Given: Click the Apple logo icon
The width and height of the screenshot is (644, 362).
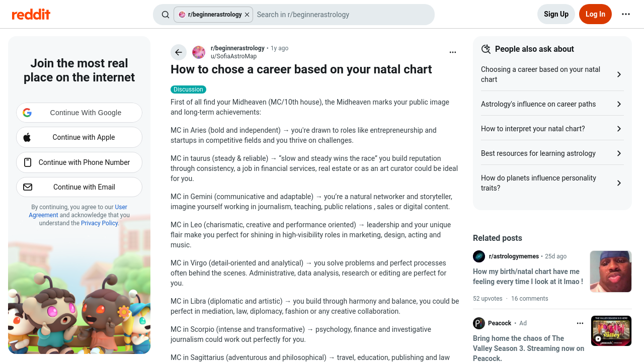Looking at the screenshot, I should [27, 137].
